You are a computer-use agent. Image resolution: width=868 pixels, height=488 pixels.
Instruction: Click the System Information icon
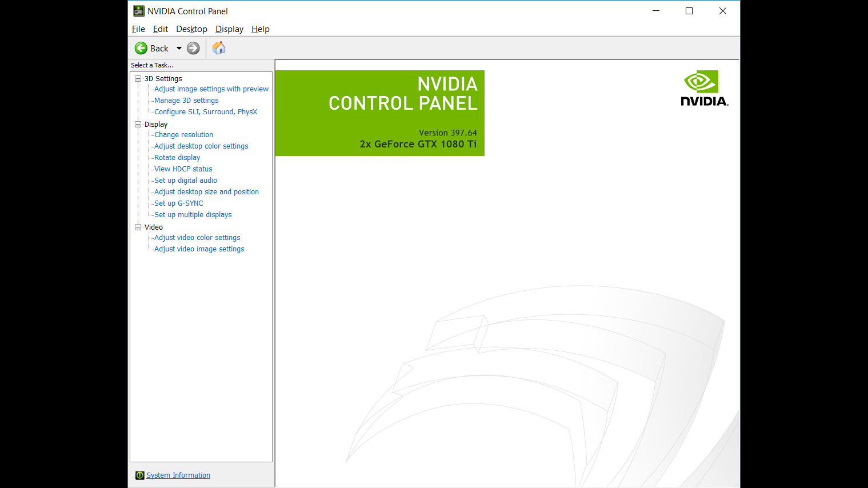(139, 475)
